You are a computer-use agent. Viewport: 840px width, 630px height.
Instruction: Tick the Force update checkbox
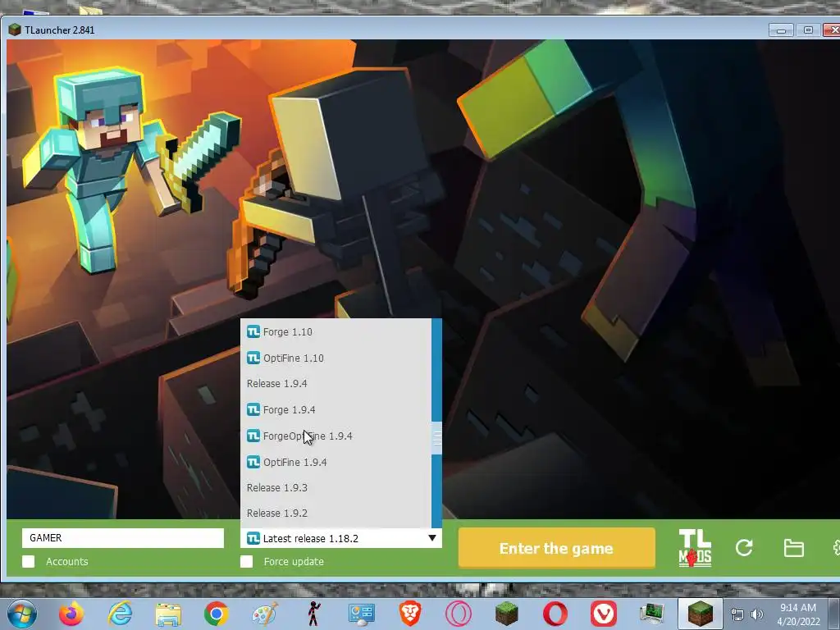(x=246, y=561)
